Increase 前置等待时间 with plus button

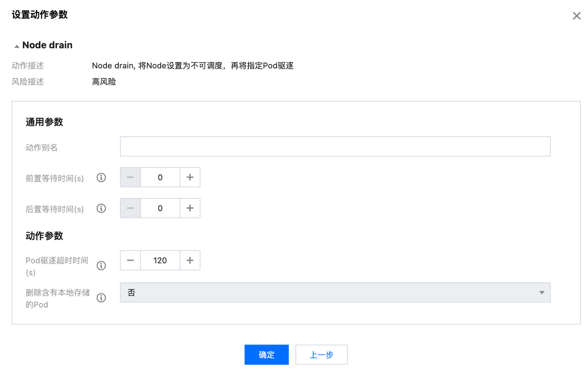(190, 177)
